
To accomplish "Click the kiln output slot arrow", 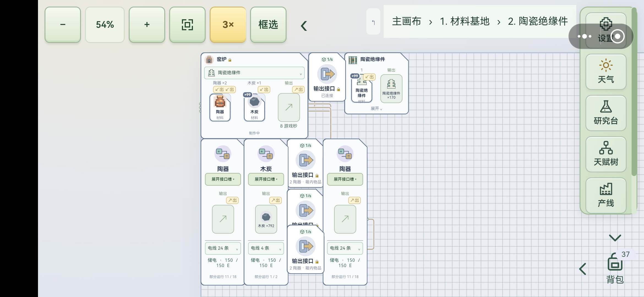I will pyautogui.click(x=289, y=108).
